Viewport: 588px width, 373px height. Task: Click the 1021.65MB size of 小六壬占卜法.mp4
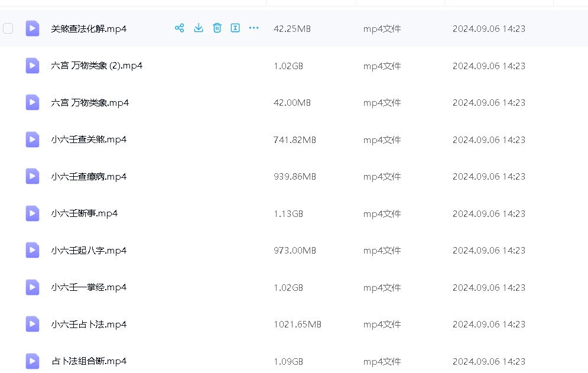[297, 325]
